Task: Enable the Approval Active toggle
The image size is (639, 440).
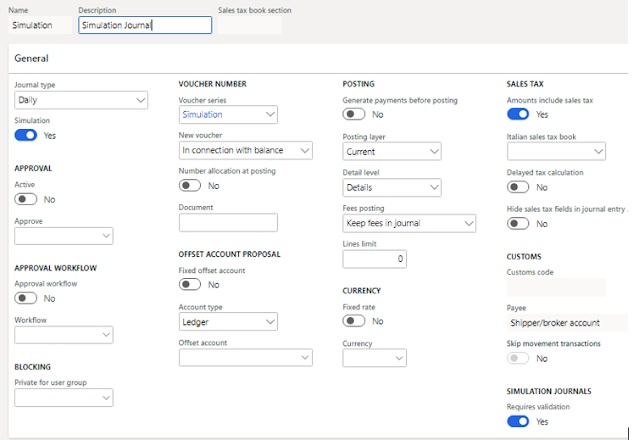Action: coord(26,199)
